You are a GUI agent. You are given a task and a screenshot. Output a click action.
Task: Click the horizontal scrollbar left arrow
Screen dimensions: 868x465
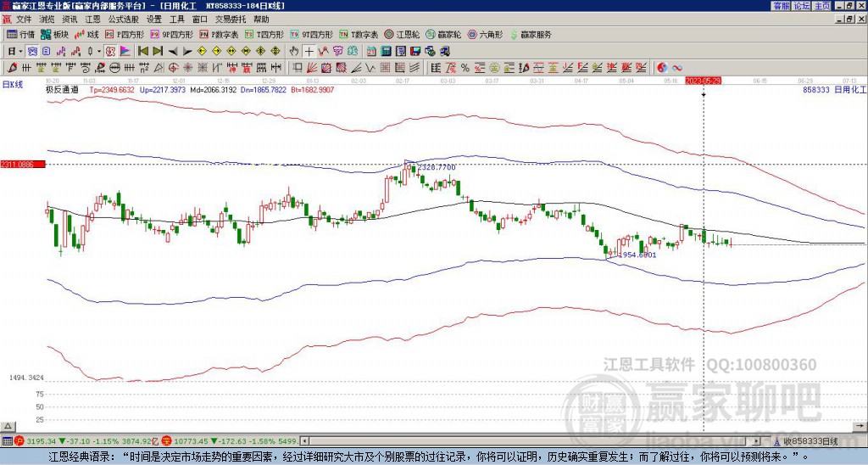coord(303,441)
